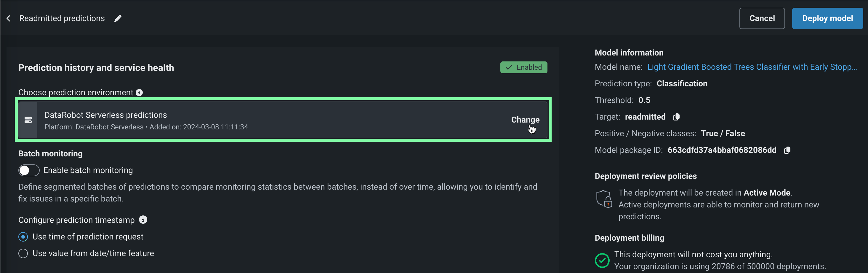
Task: Click the green billing checkmark icon
Action: pos(602,260)
